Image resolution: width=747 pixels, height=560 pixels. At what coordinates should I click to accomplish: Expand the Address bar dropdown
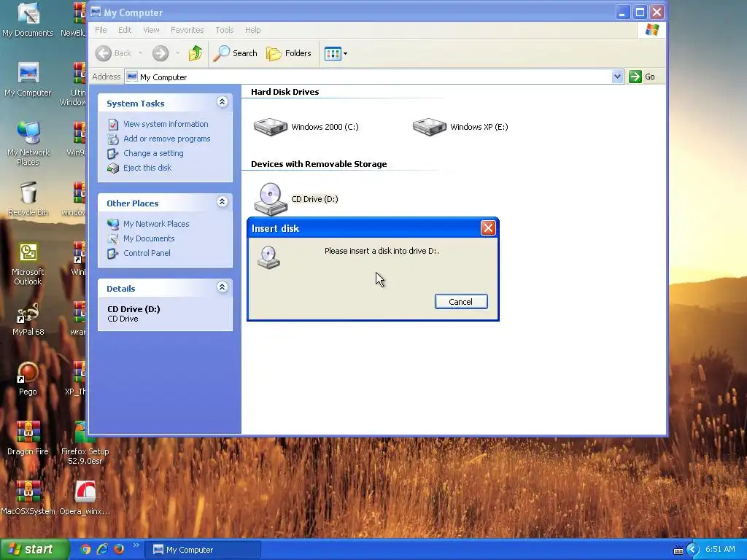pyautogui.click(x=617, y=77)
